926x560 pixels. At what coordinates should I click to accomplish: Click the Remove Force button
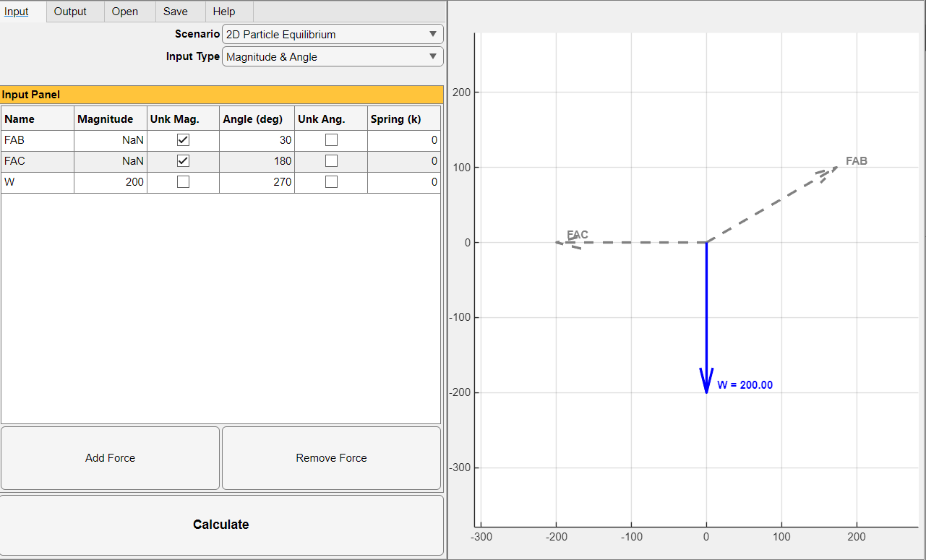[331, 458]
